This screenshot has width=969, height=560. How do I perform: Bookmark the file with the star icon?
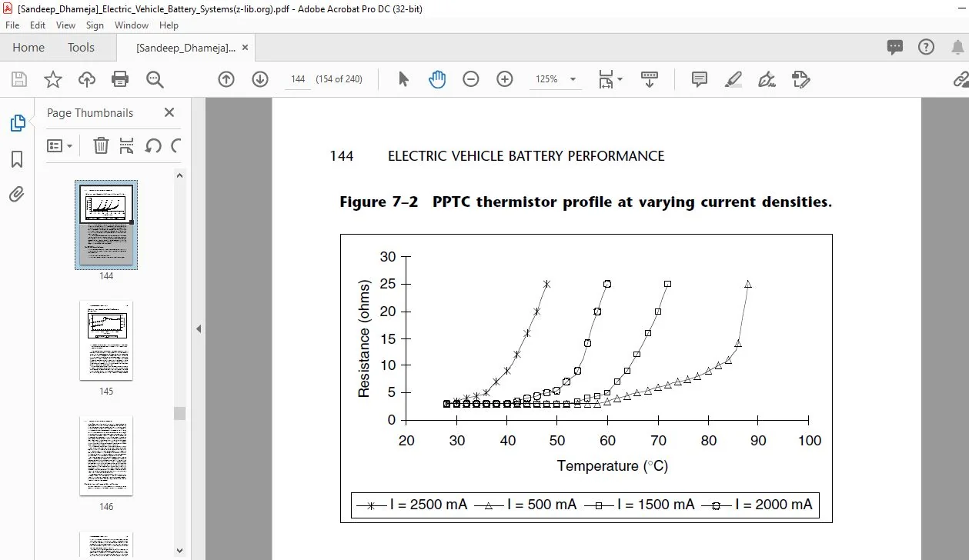click(x=52, y=79)
